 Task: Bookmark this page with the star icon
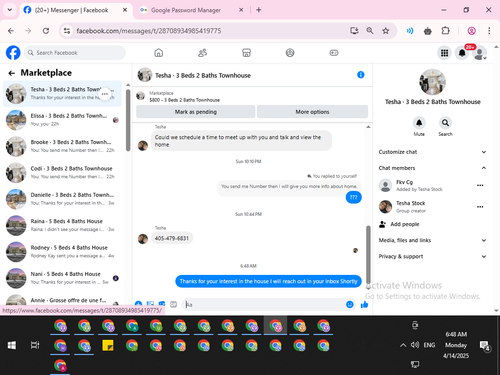[386, 31]
